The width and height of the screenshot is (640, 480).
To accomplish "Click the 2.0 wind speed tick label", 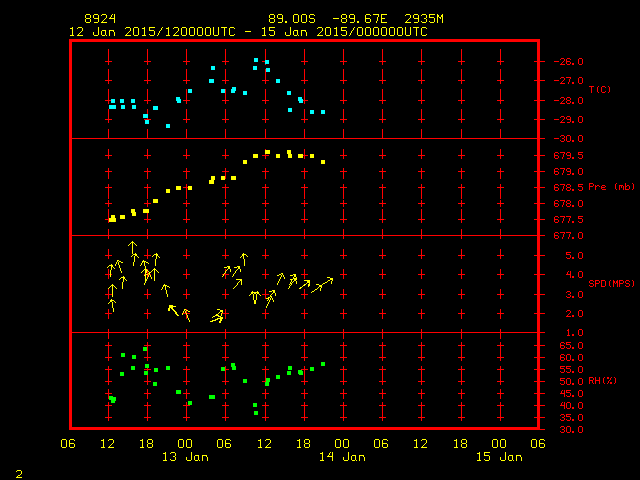I will [574, 314].
